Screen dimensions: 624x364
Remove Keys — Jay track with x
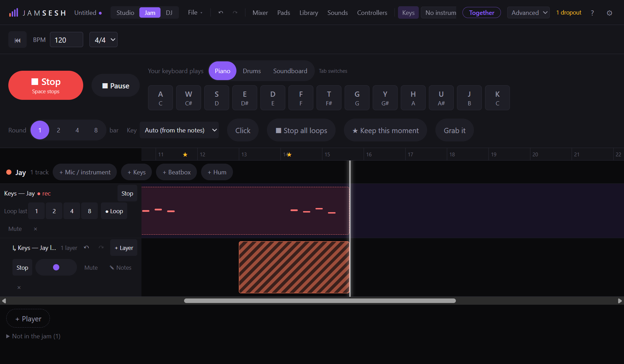(x=35, y=229)
